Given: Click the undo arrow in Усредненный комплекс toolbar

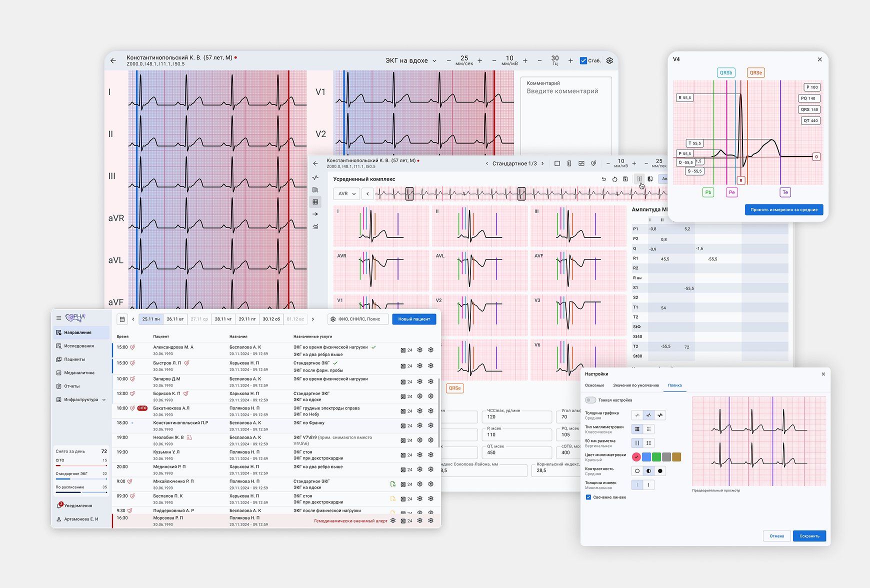Looking at the screenshot, I should point(603,179).
